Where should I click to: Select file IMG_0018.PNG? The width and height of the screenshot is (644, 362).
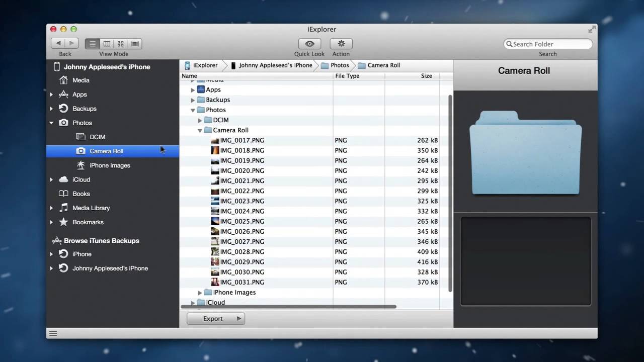point(242,150)
